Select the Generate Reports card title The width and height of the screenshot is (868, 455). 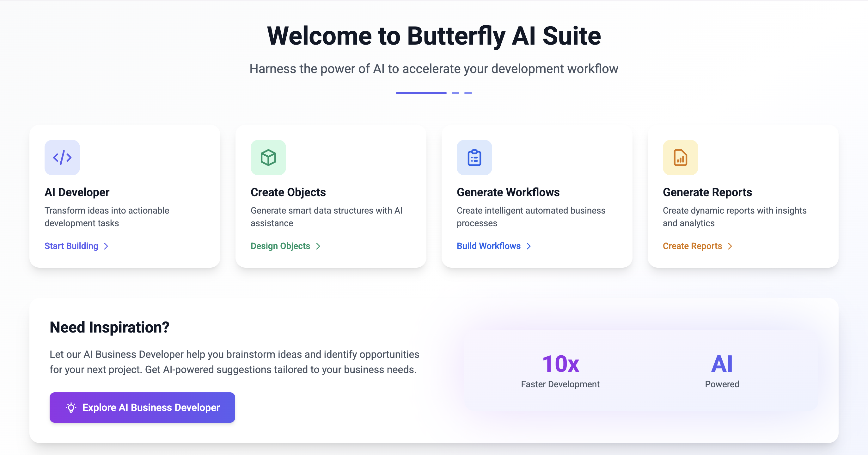coord(707,192)
